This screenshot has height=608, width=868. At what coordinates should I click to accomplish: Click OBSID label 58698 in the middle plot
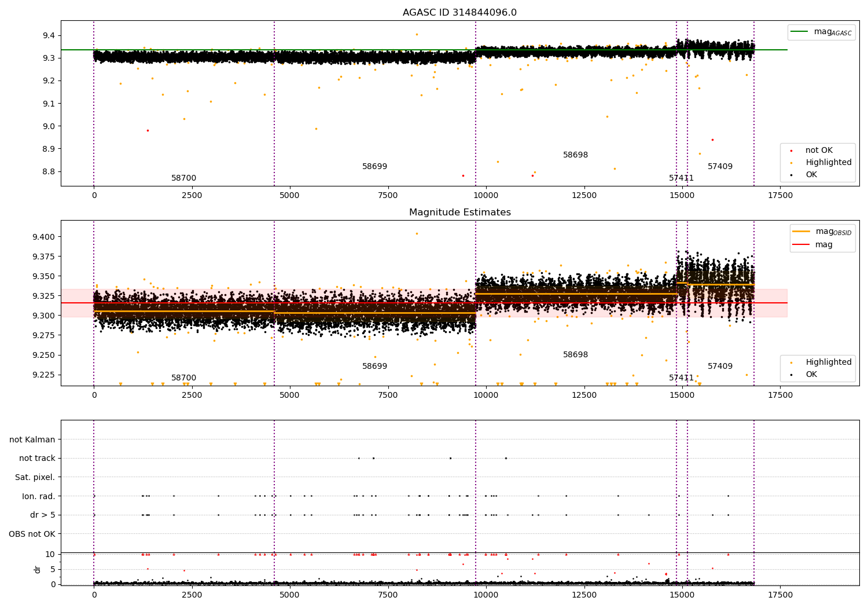[x=575, y=355]
